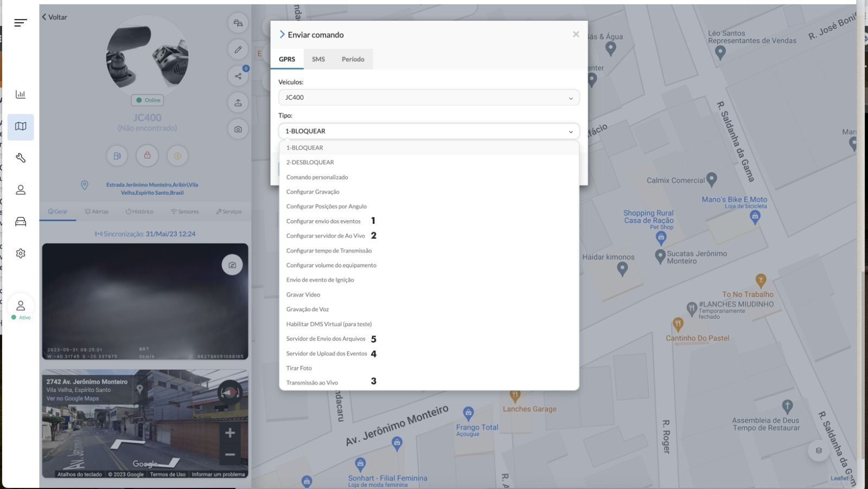The width and height of the screenshot is (868, 489).
Task: Click the Ativo user profile avatar
Action: tap(21, 306)
